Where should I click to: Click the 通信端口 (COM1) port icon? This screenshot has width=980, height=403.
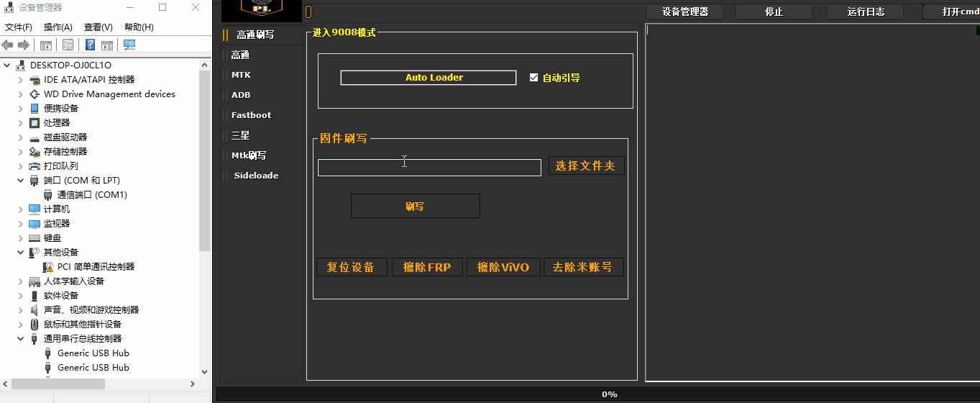tap(48, 195)
